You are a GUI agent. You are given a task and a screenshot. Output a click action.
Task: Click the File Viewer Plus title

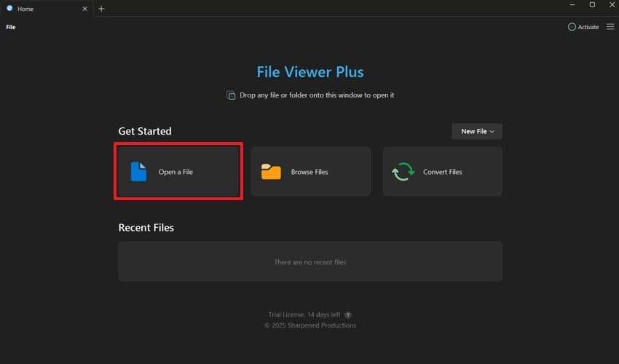[x=310, y=72]
